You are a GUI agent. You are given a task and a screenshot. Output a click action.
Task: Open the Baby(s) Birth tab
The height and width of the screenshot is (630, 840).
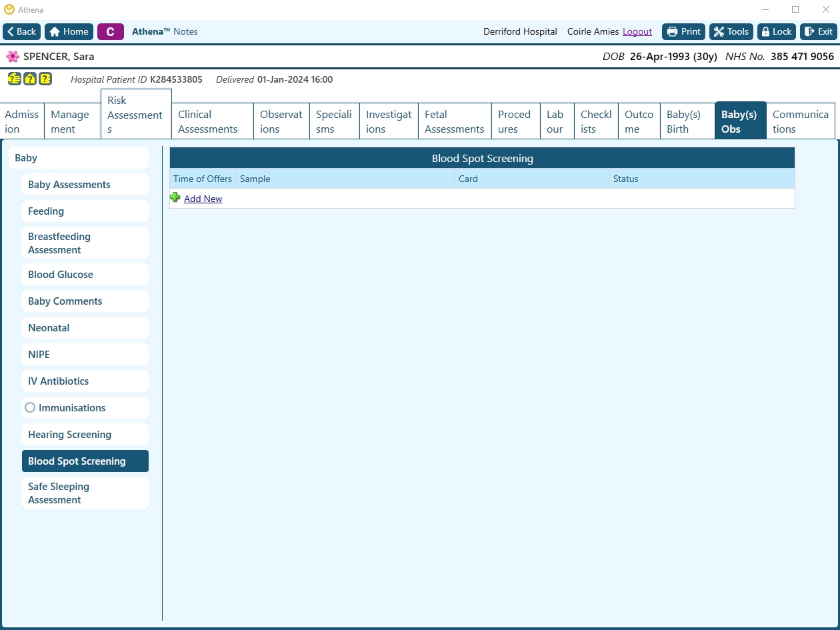click(687, 121)
